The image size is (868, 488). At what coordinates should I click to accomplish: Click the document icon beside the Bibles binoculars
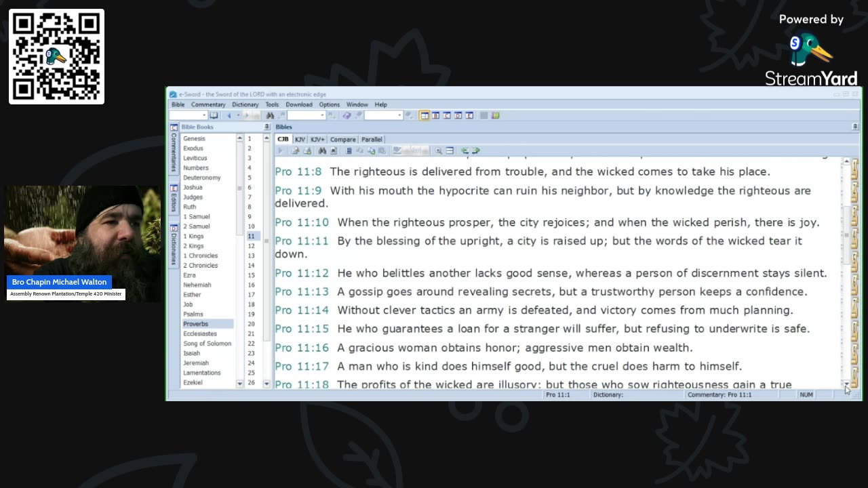pyautogui.click(x=333, y=150)
